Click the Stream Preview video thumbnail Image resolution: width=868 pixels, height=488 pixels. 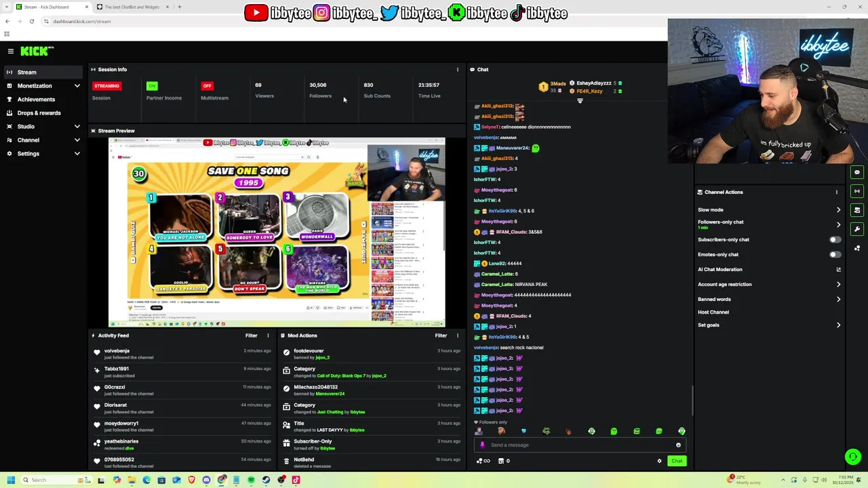pos(277,232)
